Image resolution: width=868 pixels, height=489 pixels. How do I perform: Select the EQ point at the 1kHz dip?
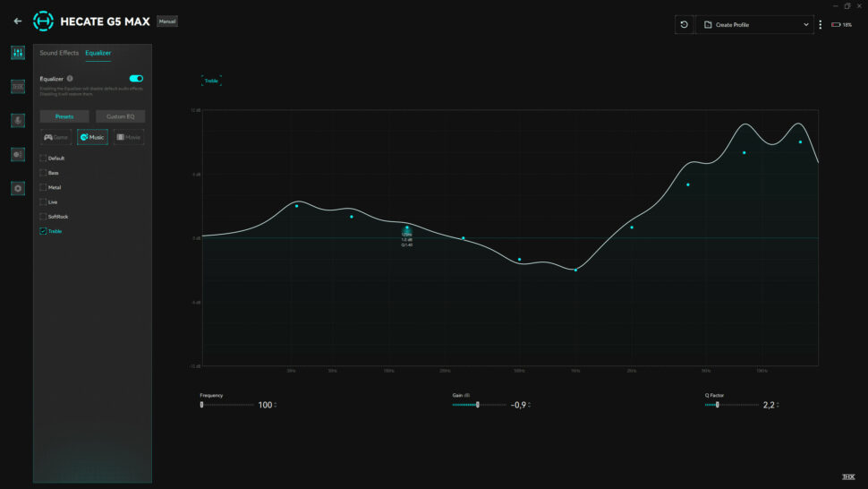[575, 270]
